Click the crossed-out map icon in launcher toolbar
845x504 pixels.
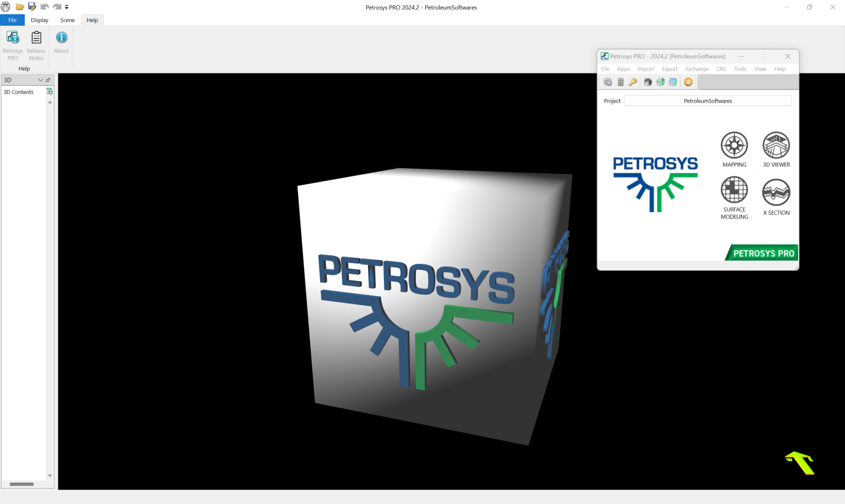tap(648, 82)
